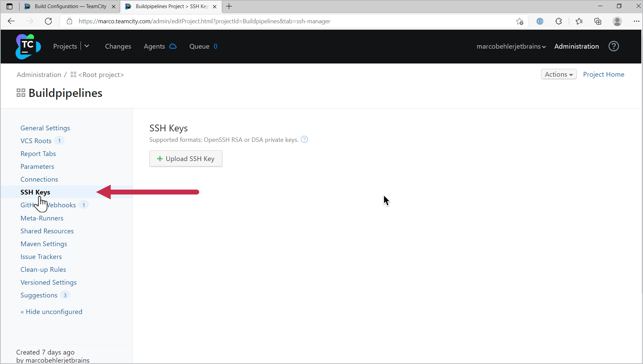The image size is (643, 364).
Task: Click the grid icon before Buildpipelines heading
Action: point(21,93)
